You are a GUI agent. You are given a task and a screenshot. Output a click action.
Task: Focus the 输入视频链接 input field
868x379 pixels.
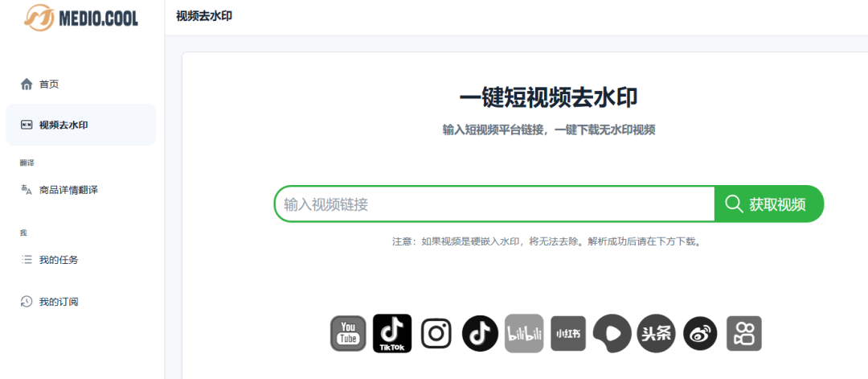click(494, 204)
